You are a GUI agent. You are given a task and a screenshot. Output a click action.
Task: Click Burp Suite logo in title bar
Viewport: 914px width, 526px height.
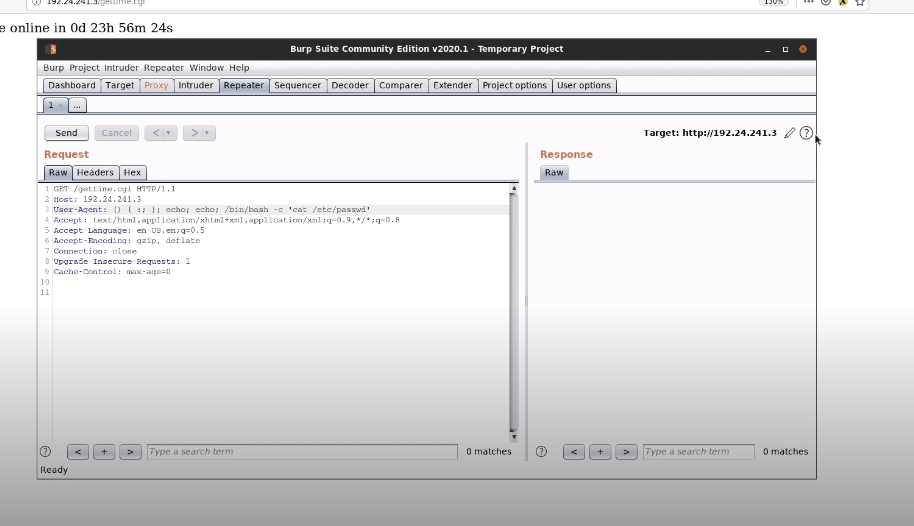[51, 49]
